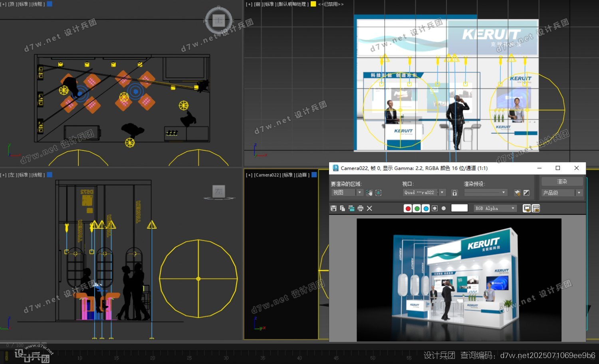Open the render preset dropdown

tap(486, 192)
